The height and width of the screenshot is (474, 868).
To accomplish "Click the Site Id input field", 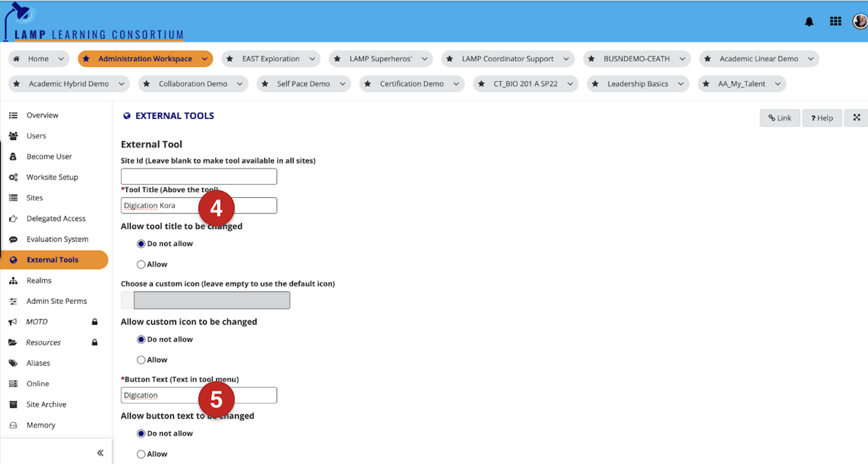I will (199, 177).
